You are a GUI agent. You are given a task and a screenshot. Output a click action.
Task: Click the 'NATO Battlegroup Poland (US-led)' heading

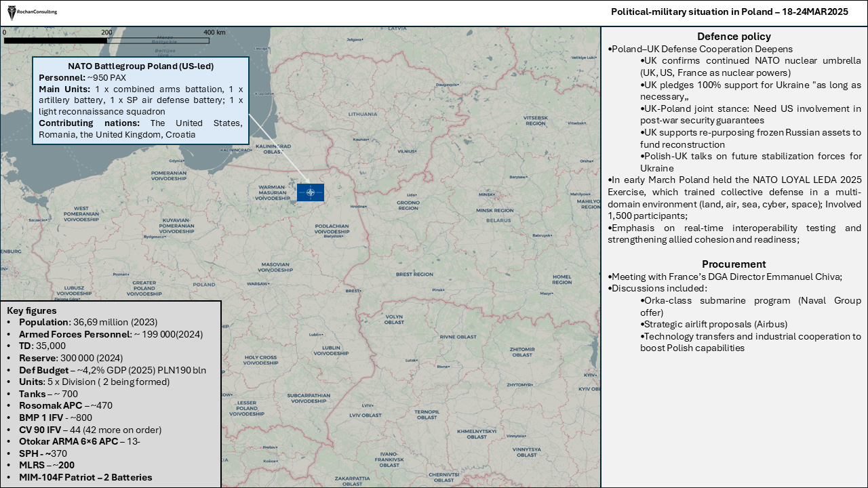tap(141, 66)
